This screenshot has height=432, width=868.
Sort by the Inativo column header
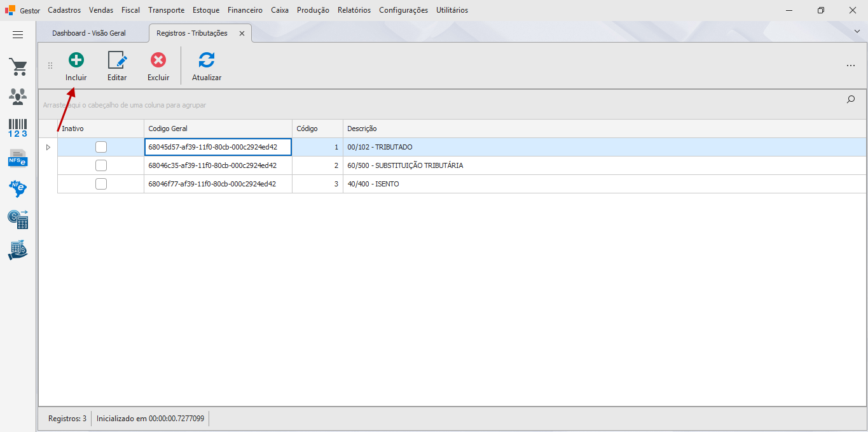[x=100, y=129]
